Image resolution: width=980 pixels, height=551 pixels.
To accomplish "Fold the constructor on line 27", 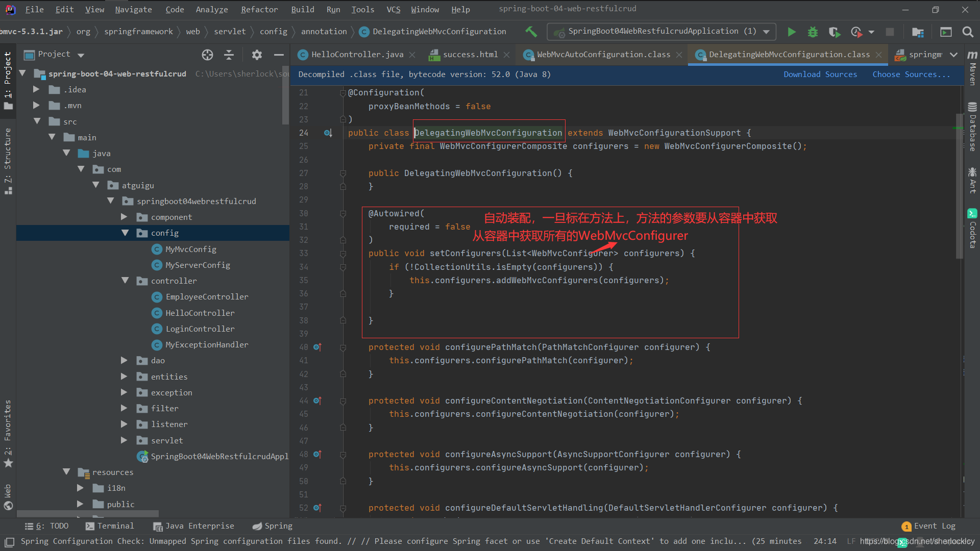I will tap(343, 173).
